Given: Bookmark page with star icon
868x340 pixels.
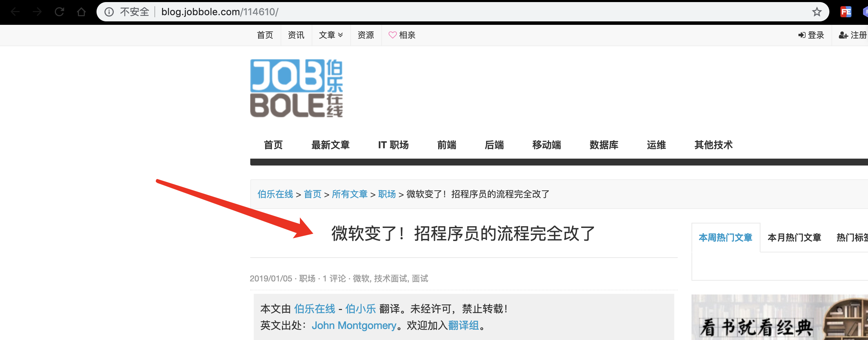Looking at the screenshot, I should click(x=817, y=12).
